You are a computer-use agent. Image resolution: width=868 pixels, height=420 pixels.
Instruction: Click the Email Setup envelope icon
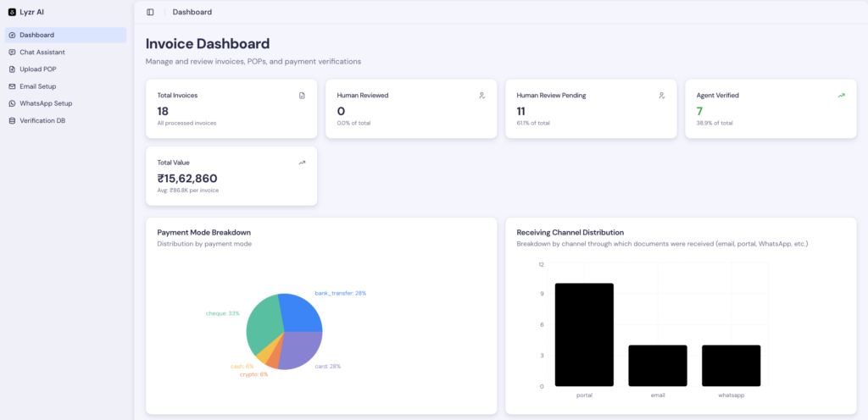(12, 86)
